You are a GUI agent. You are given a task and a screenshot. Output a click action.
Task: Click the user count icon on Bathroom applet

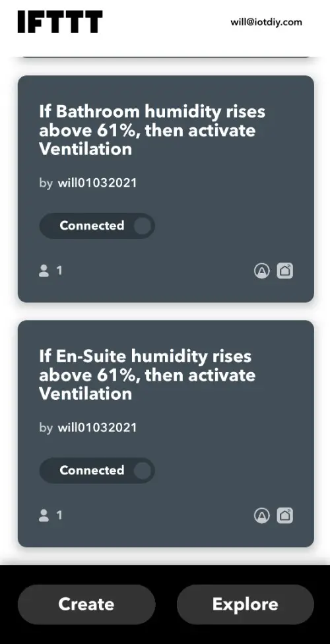click(x=44, y=271)
